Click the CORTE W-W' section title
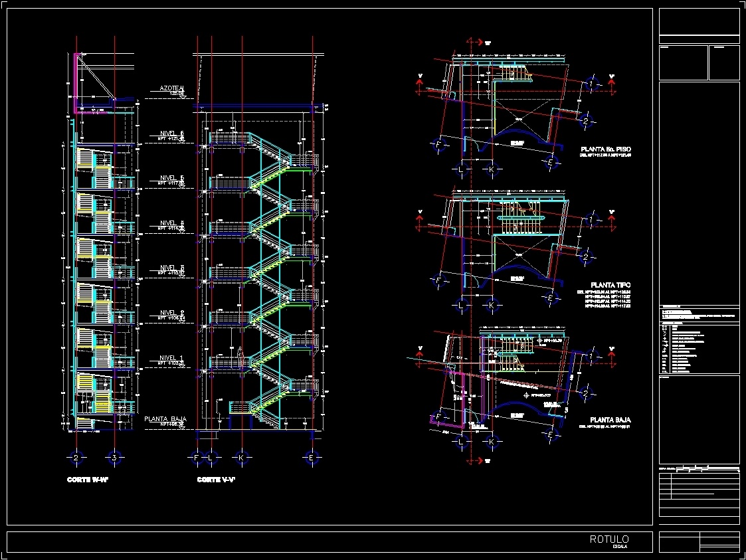The width and height of the screenshot is (746, 560). pyautogui.click(x=88, y=480)
